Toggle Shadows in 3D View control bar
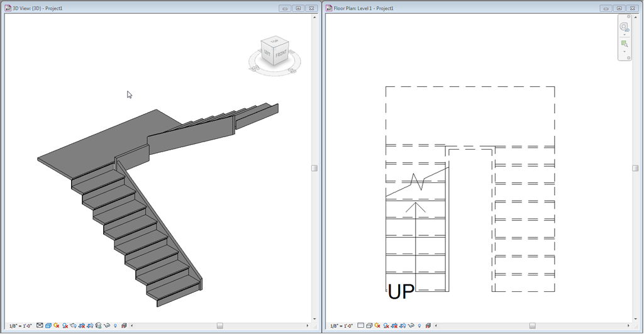The width and height of the screenshot is (644, 334). 65,325
